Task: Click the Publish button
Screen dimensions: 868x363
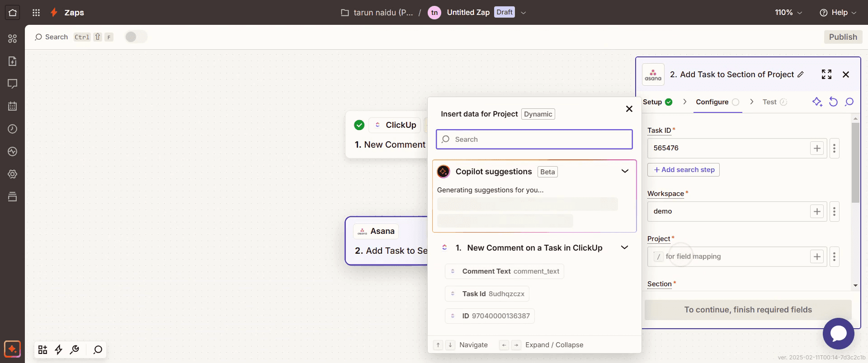Action: tap(843, 37)
